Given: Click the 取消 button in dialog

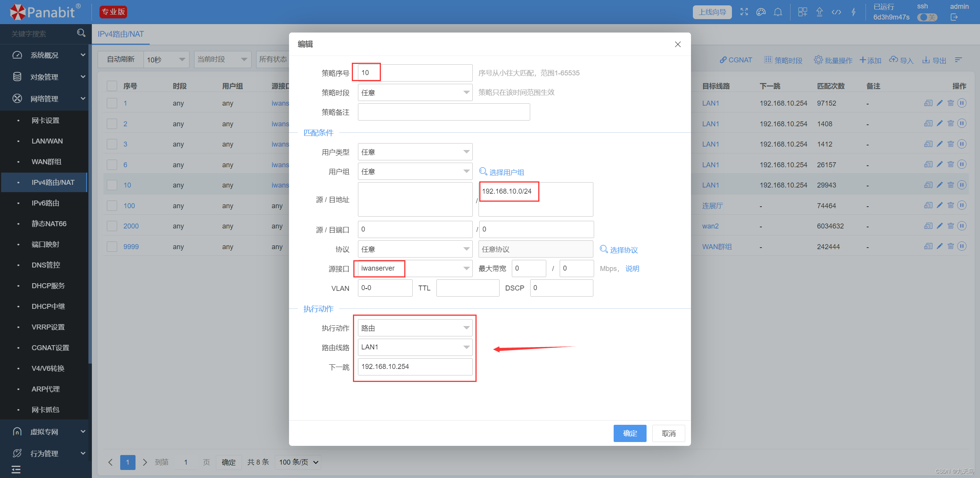Looking at the screenshot, I should point(668,433).
